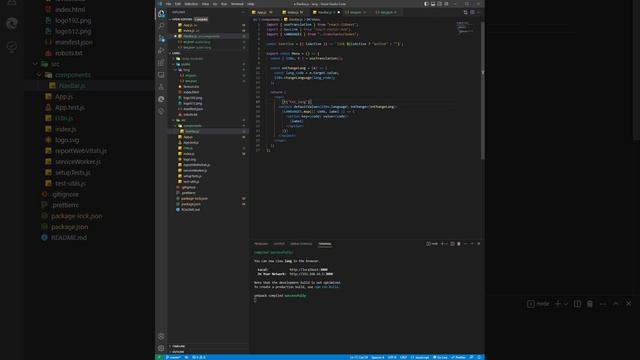Click the split icon in the enlarged background panel
Viewport: 640px width, 360px height.
[577, 304]
